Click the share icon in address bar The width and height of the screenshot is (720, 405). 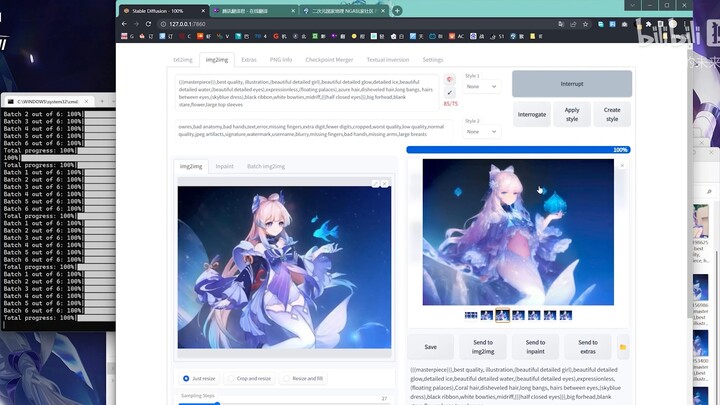[x=573, y=24]
